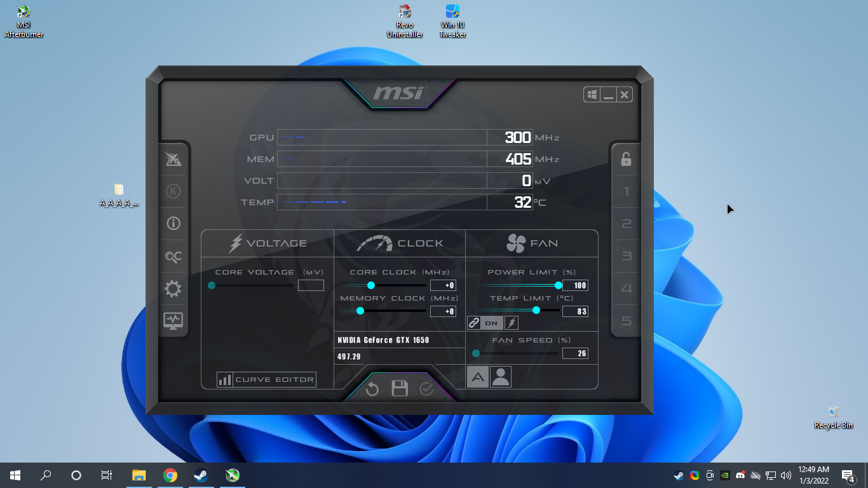Click the NVIDIA GeForce GTX 1650 text

[x=383, y=340]
